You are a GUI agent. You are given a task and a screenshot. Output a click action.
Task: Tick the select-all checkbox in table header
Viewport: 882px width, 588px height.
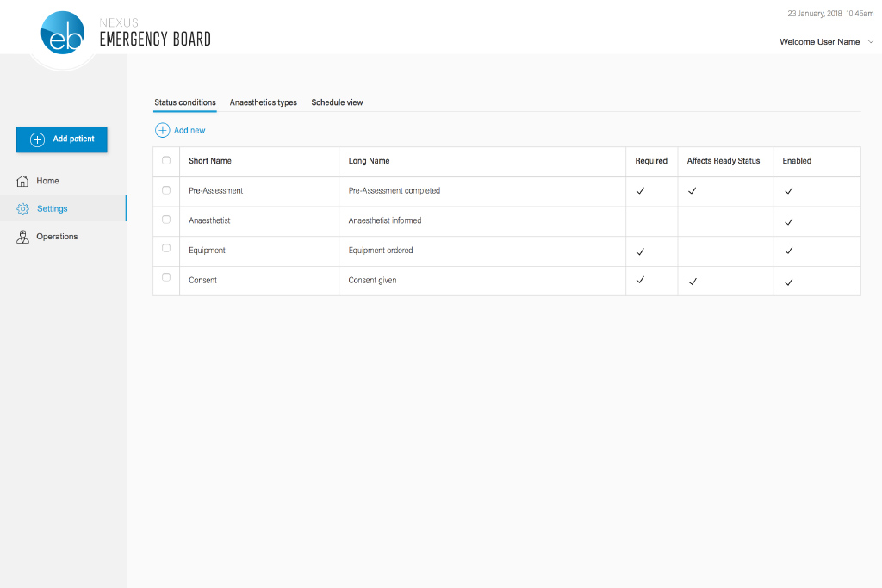(166, 160)
